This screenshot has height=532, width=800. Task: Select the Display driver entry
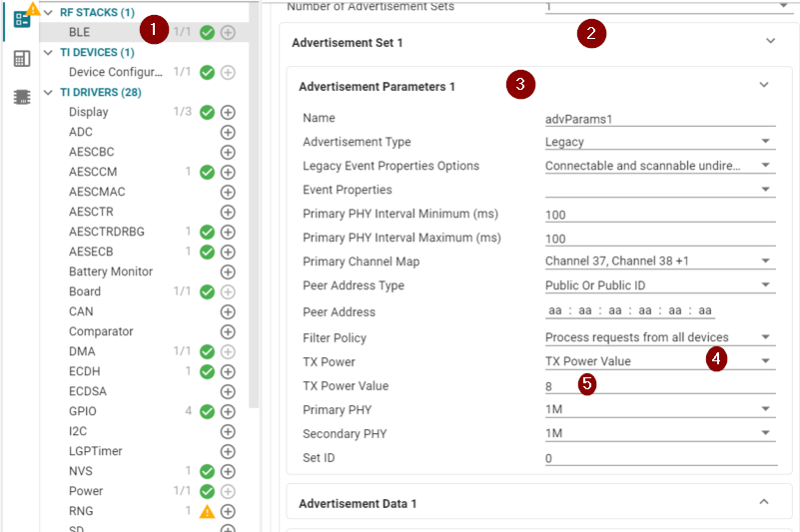[x=89, y=112]
